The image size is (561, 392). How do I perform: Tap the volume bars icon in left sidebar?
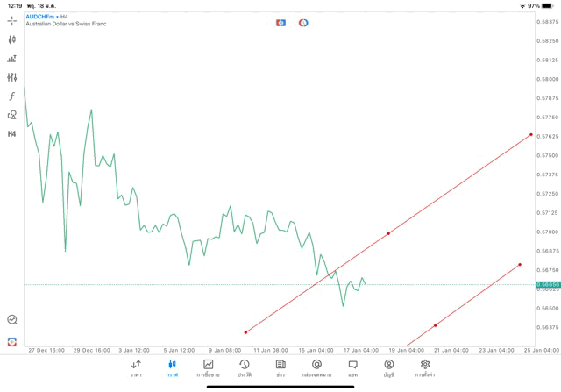(12, 59)
